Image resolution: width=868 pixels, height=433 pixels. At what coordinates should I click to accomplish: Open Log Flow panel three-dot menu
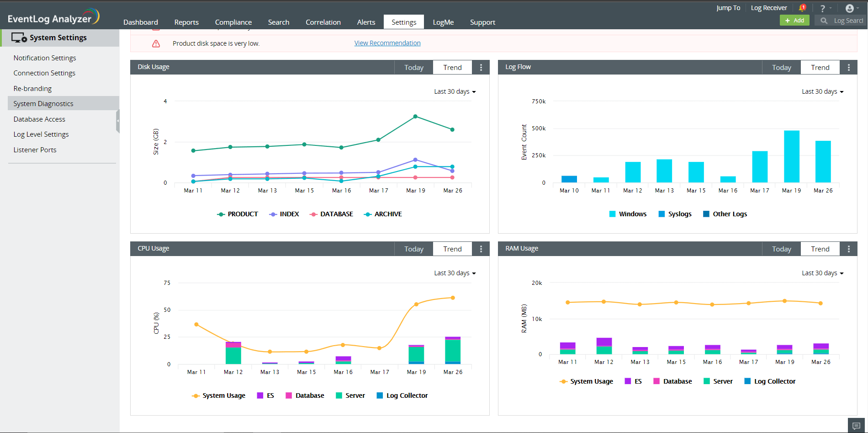pos(849,68)
